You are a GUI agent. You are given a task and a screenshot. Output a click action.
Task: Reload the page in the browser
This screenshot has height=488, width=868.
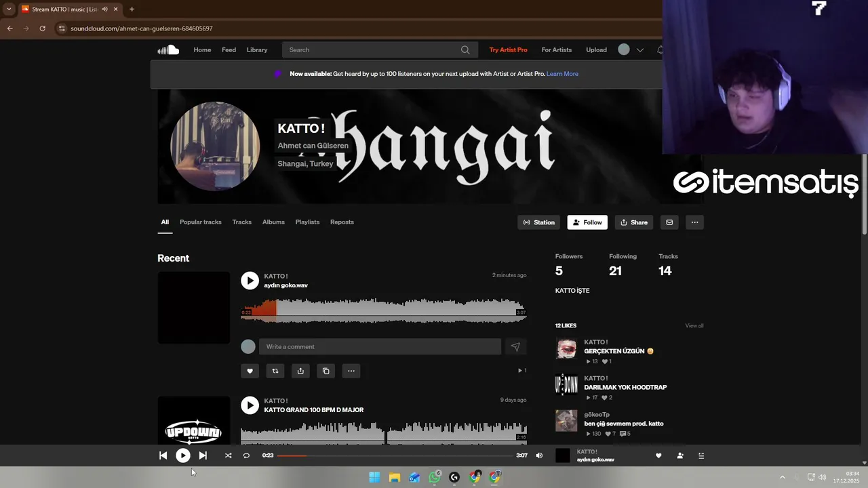click(42, 28)
